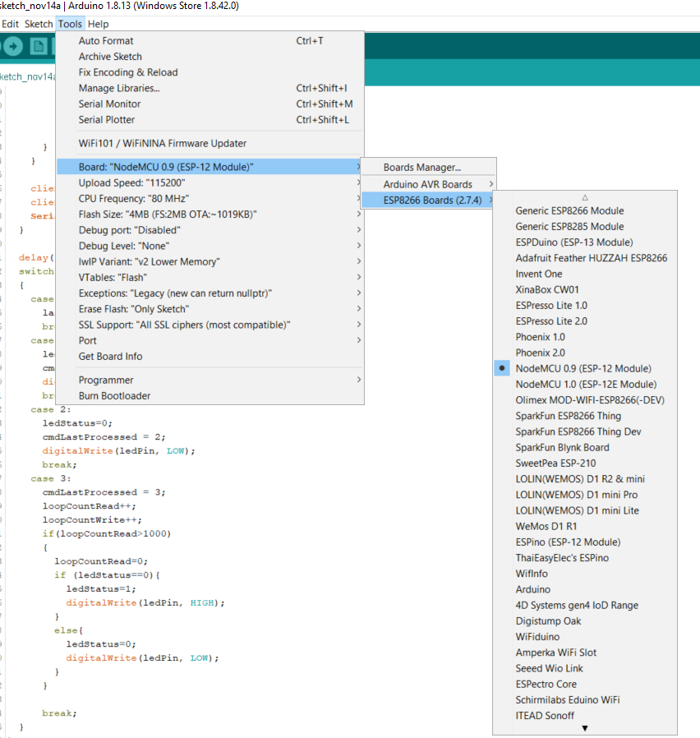Choose Amperka WiFi Slot

coord(585,653)
